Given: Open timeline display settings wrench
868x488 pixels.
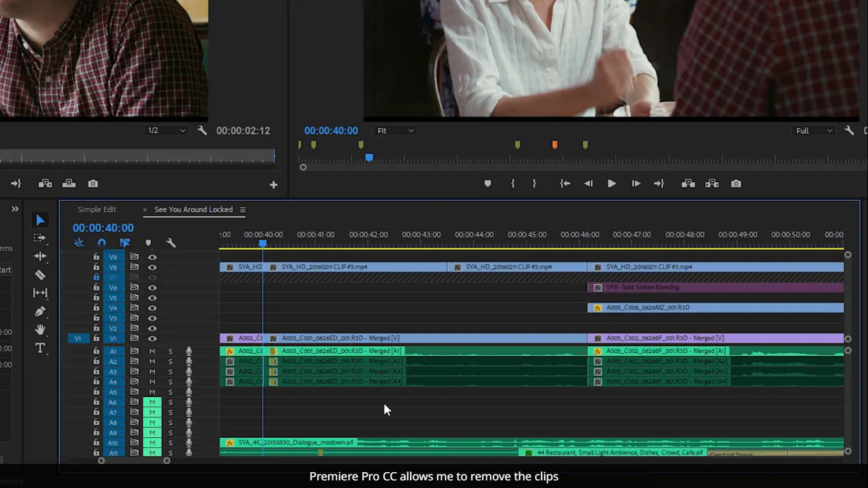Looking at the screenshot, I should [170, 243].
